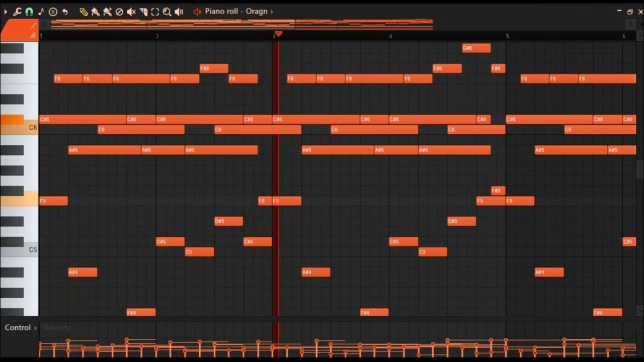This screenshot has width=644, height=362.
Task: Minimize the piano roll window
Action: click(x=619, y=11)
